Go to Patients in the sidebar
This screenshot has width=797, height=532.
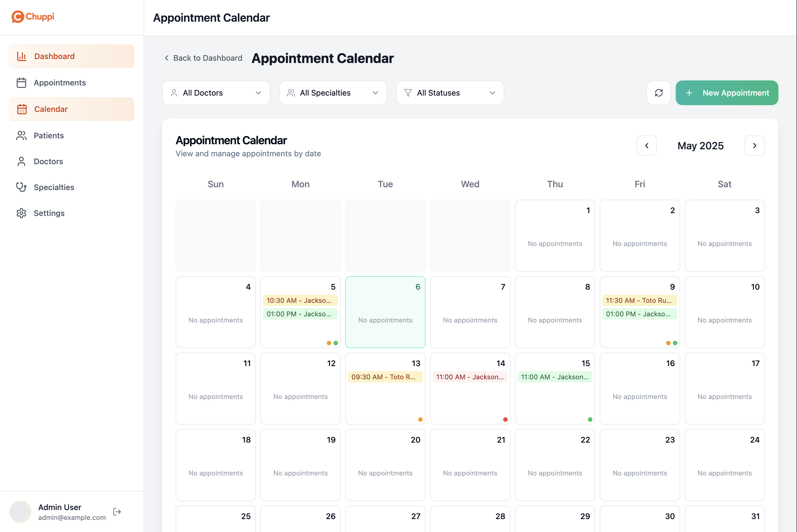pyautogui.click(x=72, y=135)
